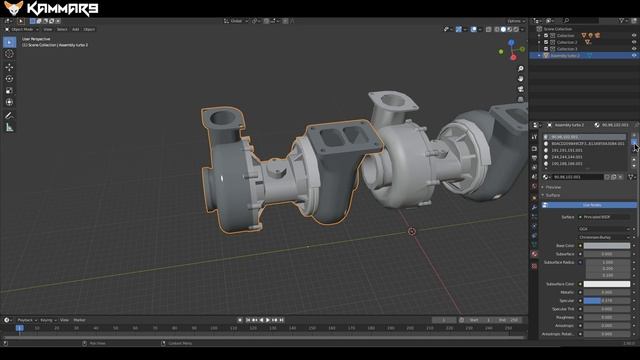Screen dimensions: 640x360
Task: Click the Subsurface Color swatch
Action: [x=607, y=284]
